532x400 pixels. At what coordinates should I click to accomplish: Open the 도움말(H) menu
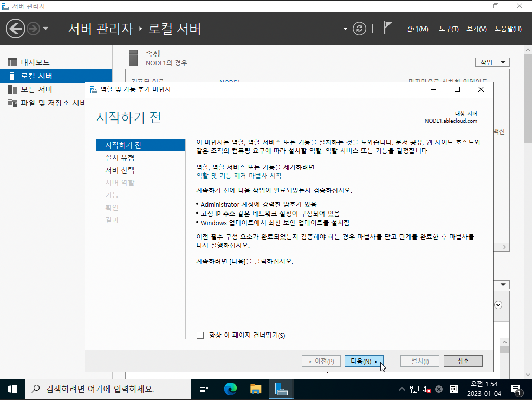[508, 29]
